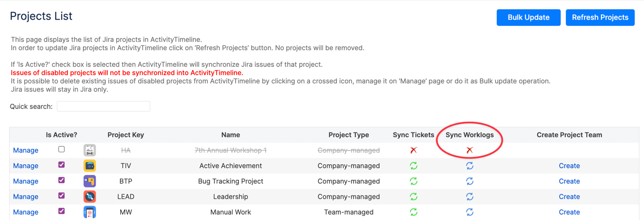Uncheck Is Active for Leadership project

click(62, 195)
